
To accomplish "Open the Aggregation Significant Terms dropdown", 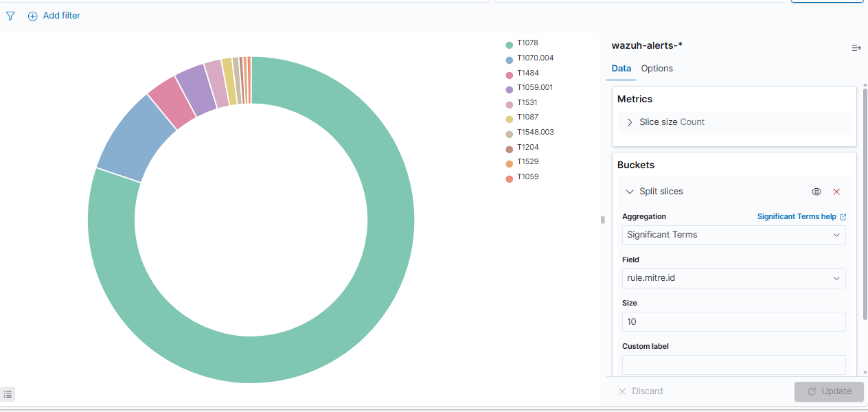I will pos(733,235).
